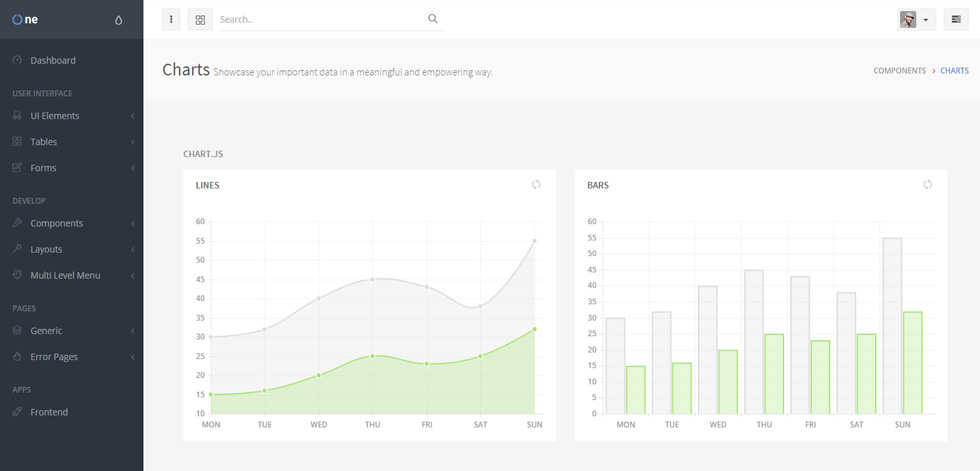Expand the Forms submenu arrow
Screen dimensions: 980x471
(132, 168)
